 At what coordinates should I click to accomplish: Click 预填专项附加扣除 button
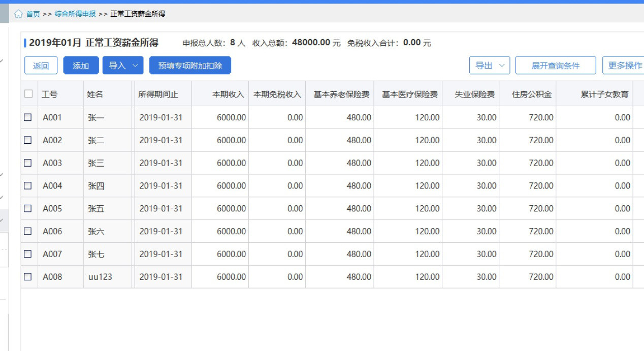(190, 66)
